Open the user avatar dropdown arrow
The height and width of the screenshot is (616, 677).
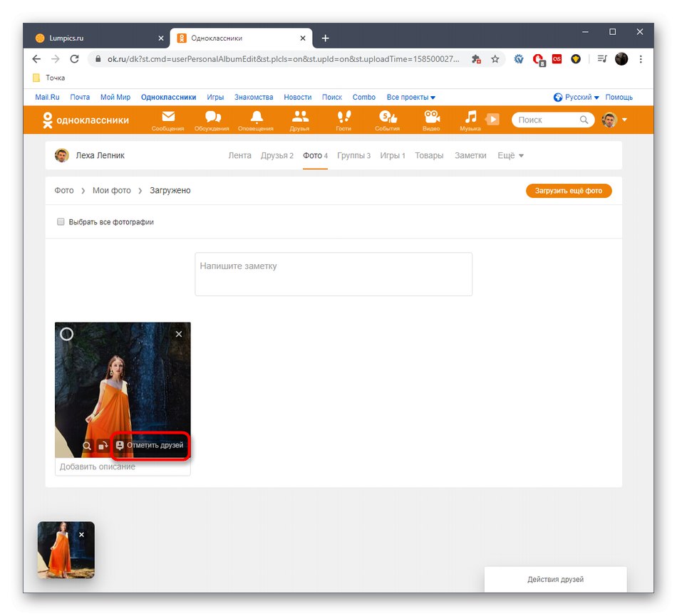(x=624, y=120)
